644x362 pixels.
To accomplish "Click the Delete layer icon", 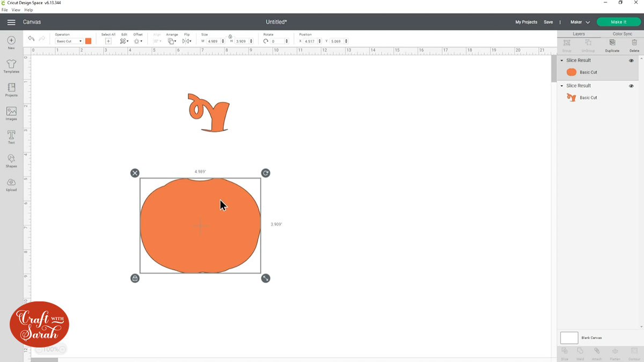I will tap(634, 43).
